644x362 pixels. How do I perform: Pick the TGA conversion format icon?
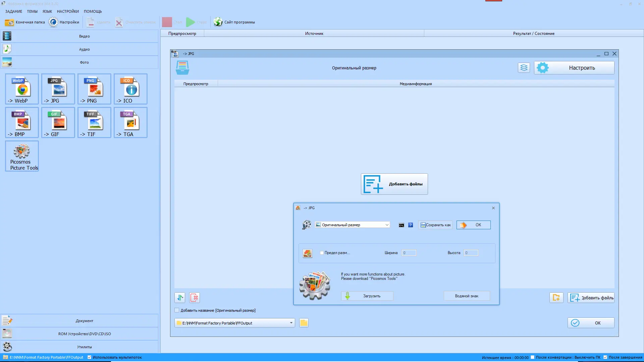[130, 122]
